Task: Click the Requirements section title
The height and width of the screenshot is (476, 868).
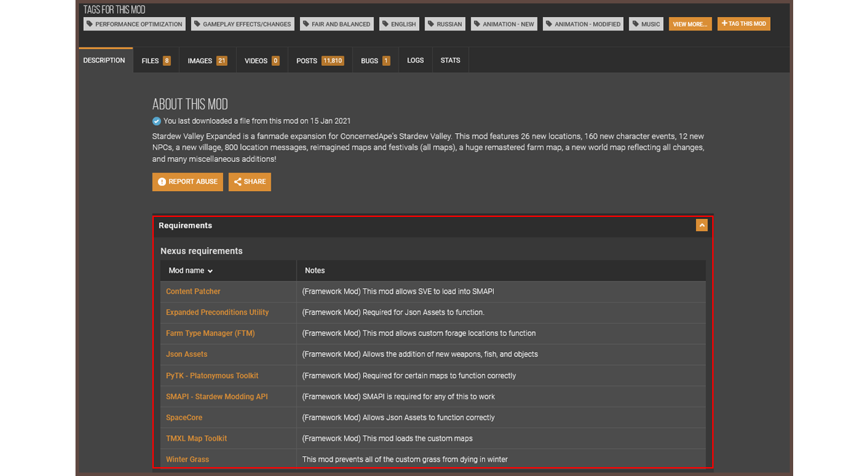Action: pyautogui.click(x=186, y=226)
